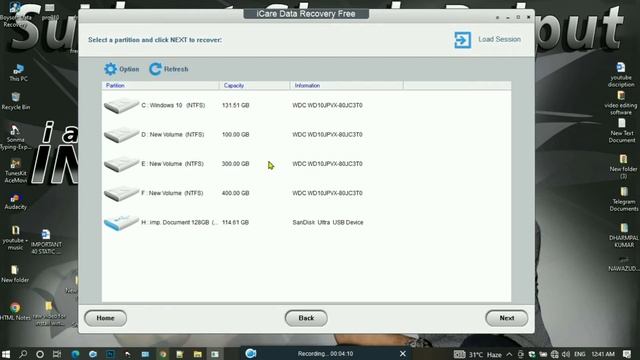Open DHARMPAL KUMAR folder icon
This screenshot has height=360, width=640.
click(x=624, y=235)
